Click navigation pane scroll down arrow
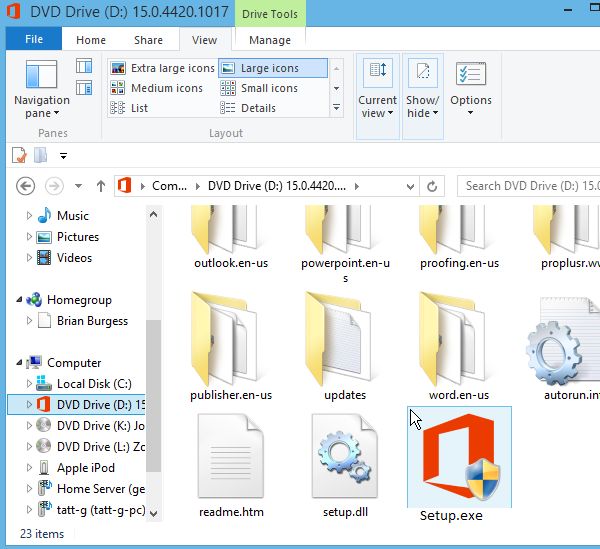 (153, 513)
